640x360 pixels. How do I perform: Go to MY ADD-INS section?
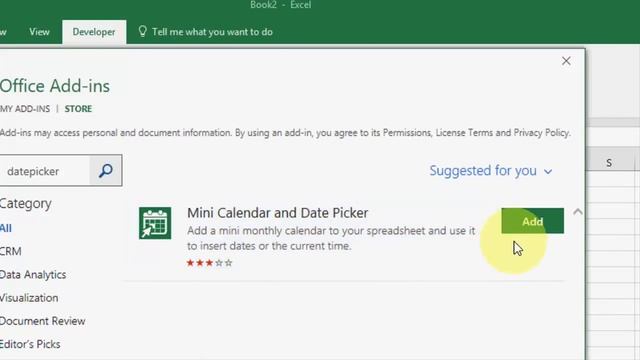pyautogui.click(x=24, y=109)
